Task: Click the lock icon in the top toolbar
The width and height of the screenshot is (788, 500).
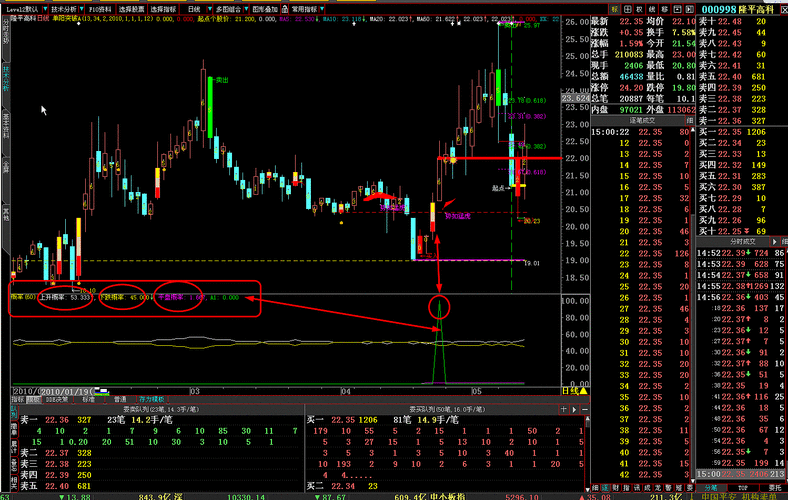Action: (x=285, y=8)
